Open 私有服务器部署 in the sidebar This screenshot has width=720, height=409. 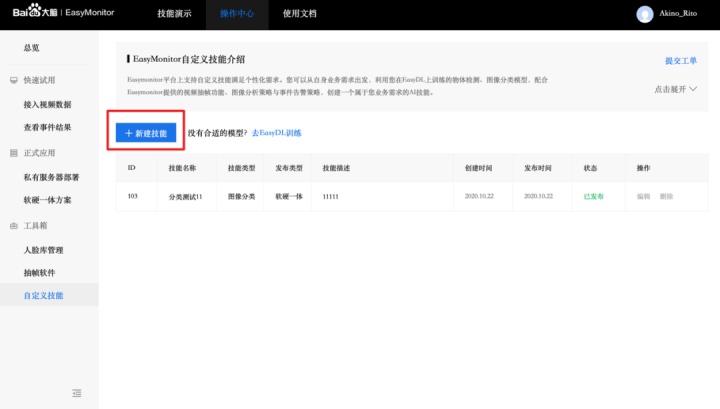[x=51, y=177]
